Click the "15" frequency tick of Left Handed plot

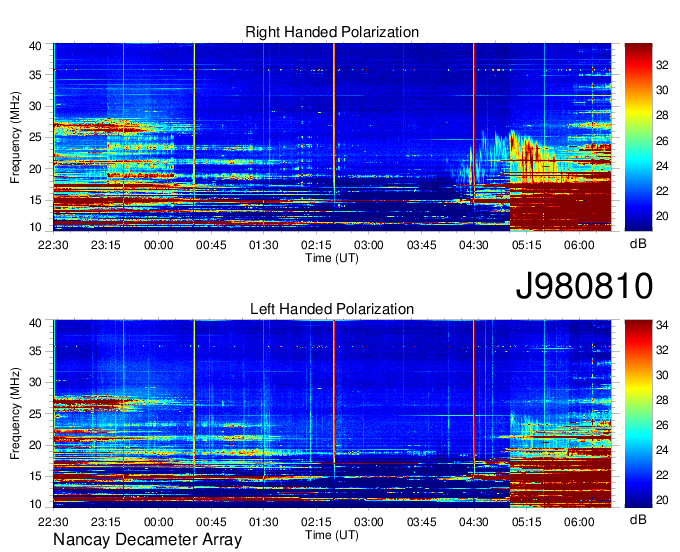tap(35, 477)
